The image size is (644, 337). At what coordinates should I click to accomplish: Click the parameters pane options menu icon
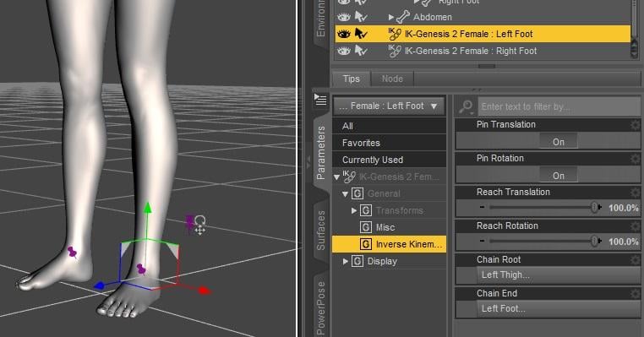[320, 99]
